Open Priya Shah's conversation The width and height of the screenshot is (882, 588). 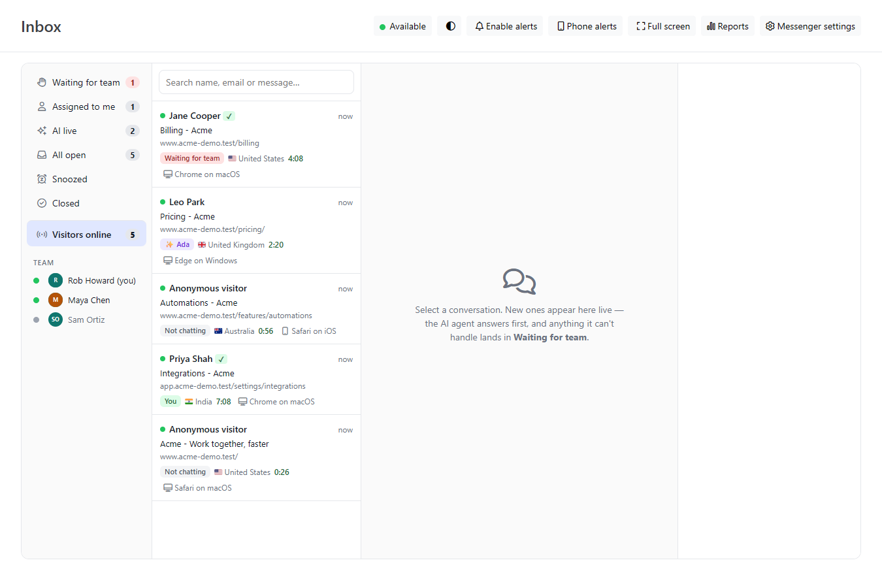pyautogui.click(x=256, y=380)
